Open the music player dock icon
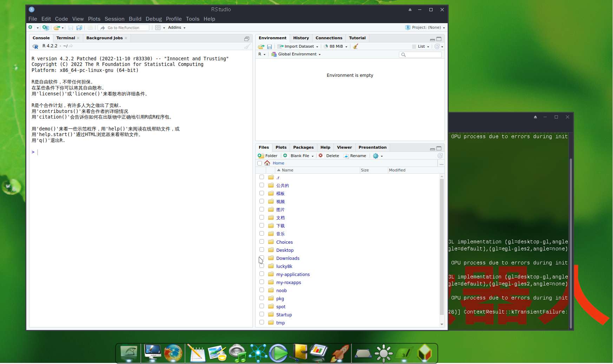The width and height of the screenshot is (613, 364). 238,353
